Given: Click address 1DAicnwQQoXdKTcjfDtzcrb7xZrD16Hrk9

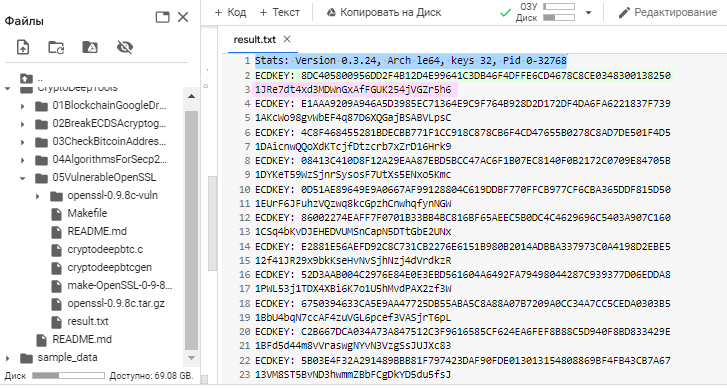Looking at the screenshot, I should pos(353,147).
